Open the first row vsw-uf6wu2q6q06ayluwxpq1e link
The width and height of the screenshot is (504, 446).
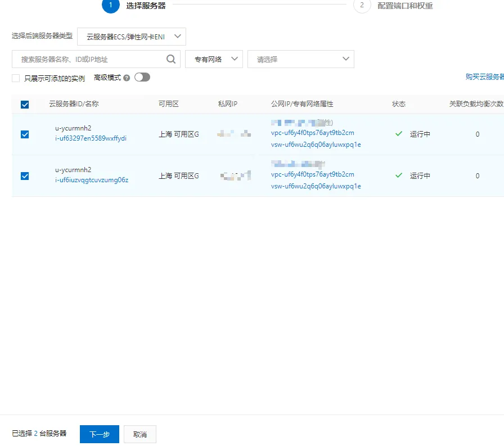click(316, 145)
